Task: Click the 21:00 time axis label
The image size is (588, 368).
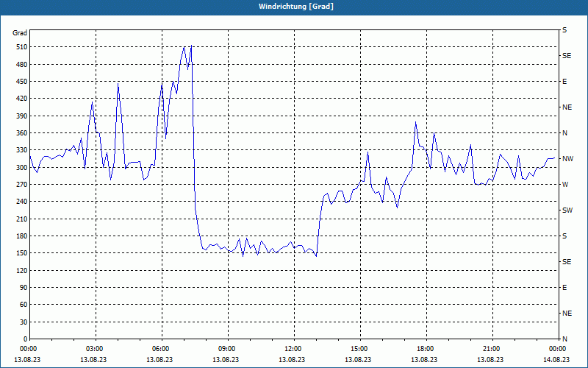Action: (492, 349)
